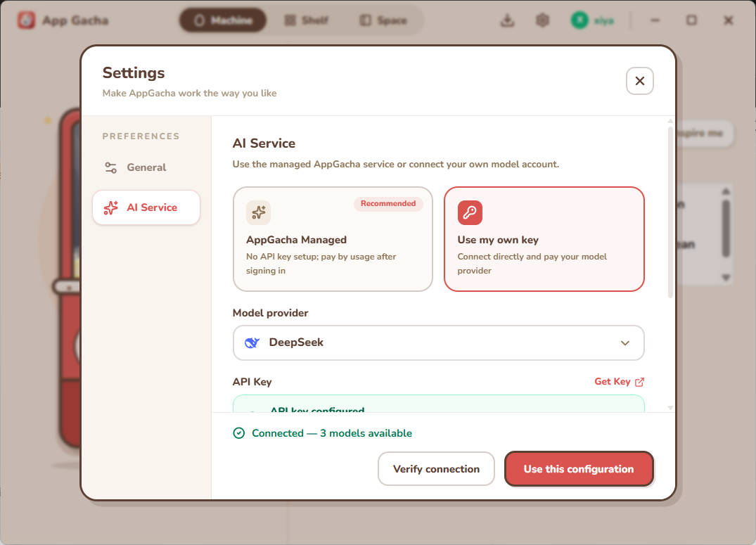Choose the AppGacha Managed option card
The width and height of the screenshot is (756, 545).
coord(333,239)
